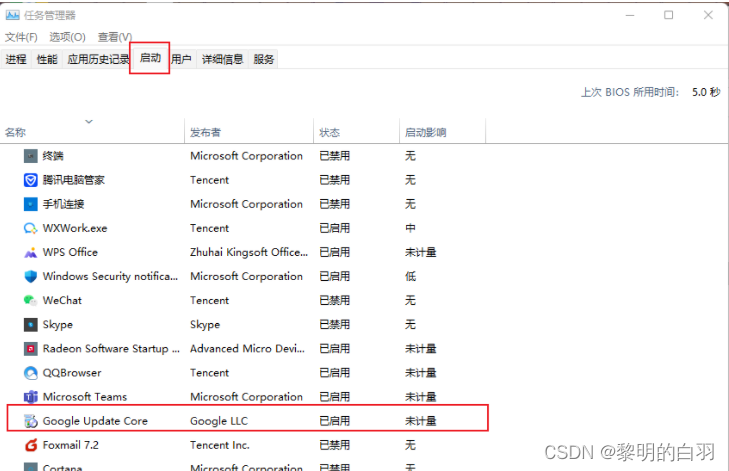
Task: Click the Google Update Core icon
Action: point(30,421)
